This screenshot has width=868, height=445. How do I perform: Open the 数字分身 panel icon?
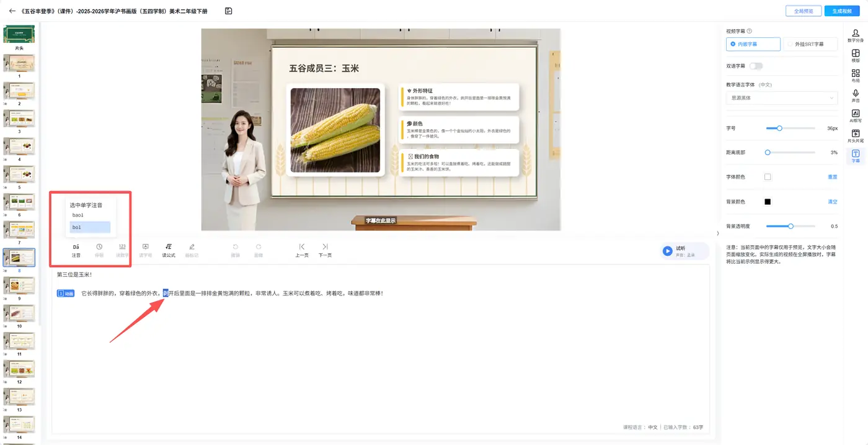coord(856,35)
